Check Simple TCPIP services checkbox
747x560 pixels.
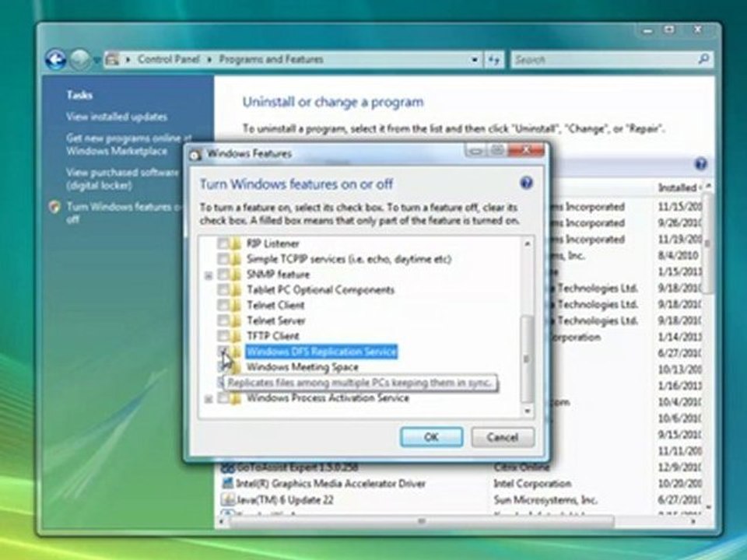click(x=223, y=259)
